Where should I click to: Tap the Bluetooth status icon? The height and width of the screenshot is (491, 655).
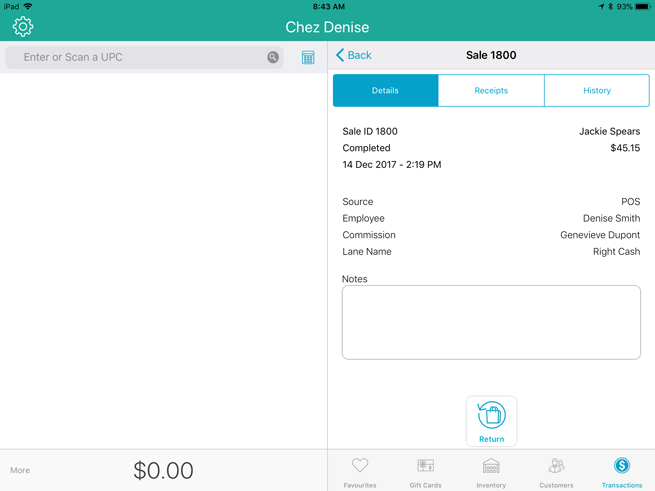[610, 7]
